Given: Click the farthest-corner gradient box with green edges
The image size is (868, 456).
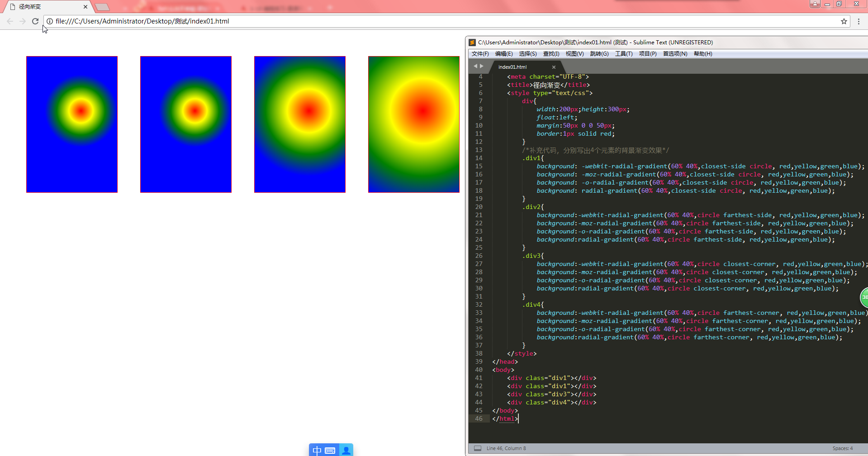Looking at the screenshot, I should click(414, 124).
